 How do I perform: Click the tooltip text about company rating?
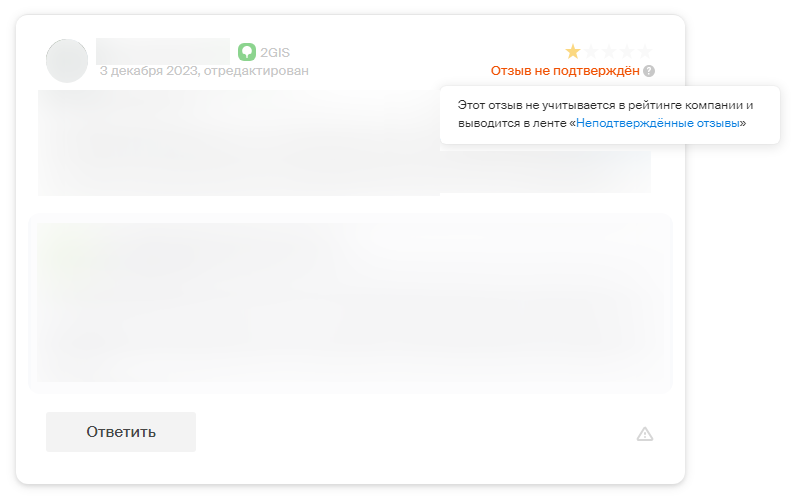604,105
